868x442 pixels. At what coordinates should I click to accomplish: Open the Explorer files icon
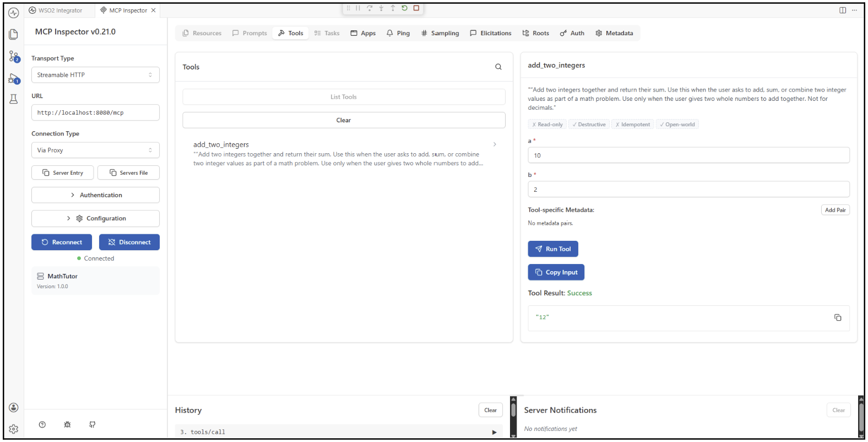click(x=14, y=34)
